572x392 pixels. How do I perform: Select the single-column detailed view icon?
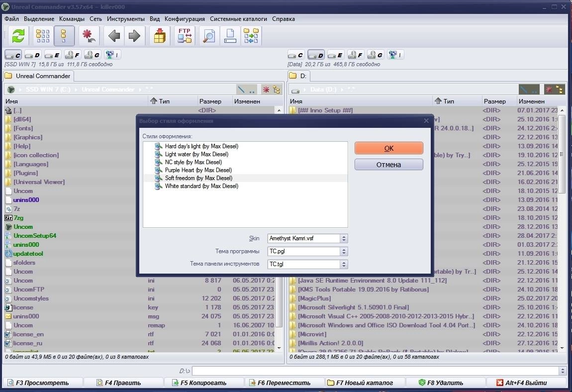point(64,36)
